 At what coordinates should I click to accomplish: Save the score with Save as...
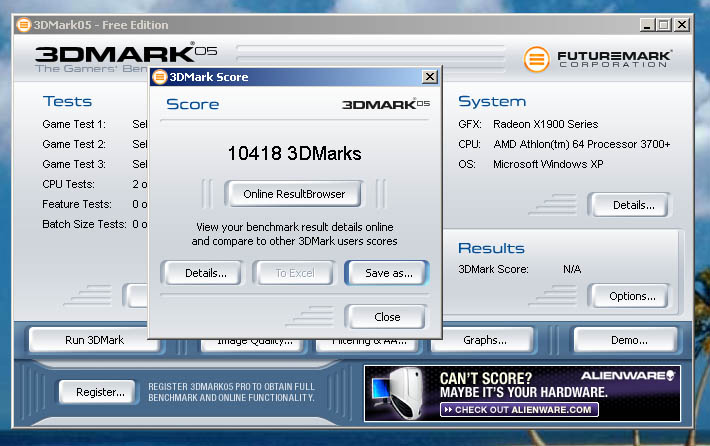[389, 273]
